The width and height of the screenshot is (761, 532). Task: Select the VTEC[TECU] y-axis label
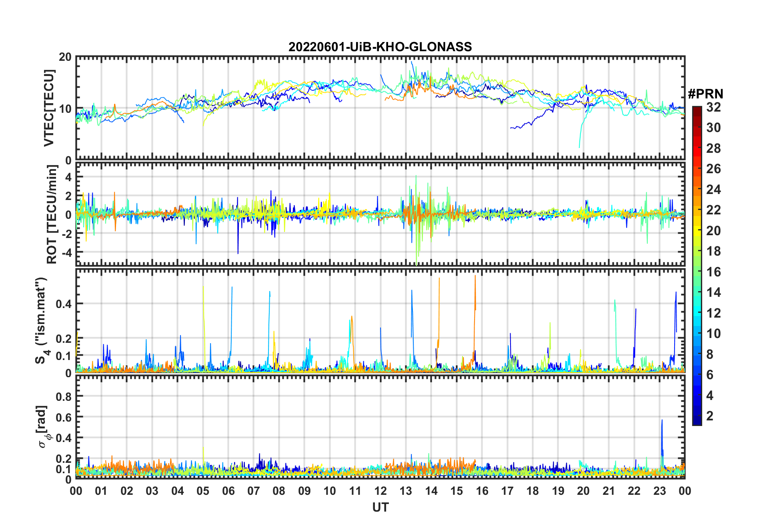tap(49, 108)
